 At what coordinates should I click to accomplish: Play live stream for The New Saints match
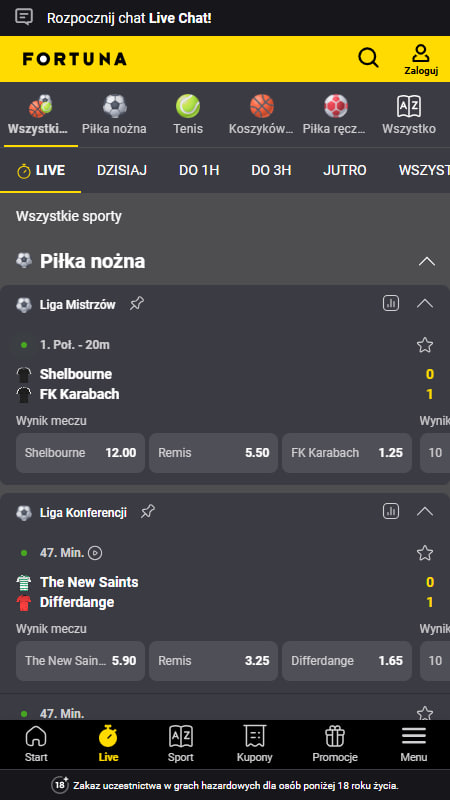[95, 553]
